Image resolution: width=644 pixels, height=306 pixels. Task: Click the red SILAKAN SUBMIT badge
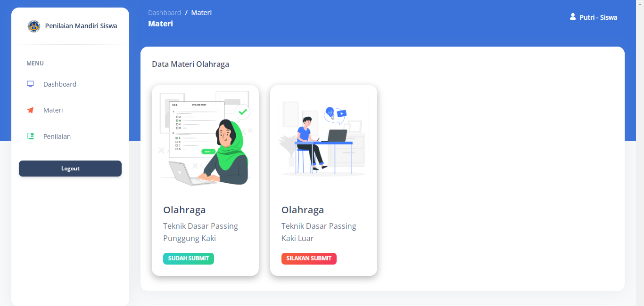[x=309, y=258]
